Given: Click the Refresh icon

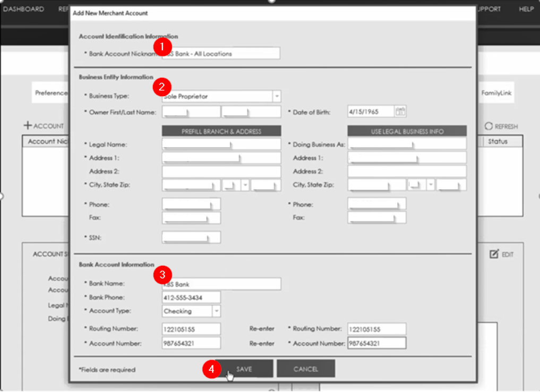Looking at the screenshot, I should [x=488, y=126].
